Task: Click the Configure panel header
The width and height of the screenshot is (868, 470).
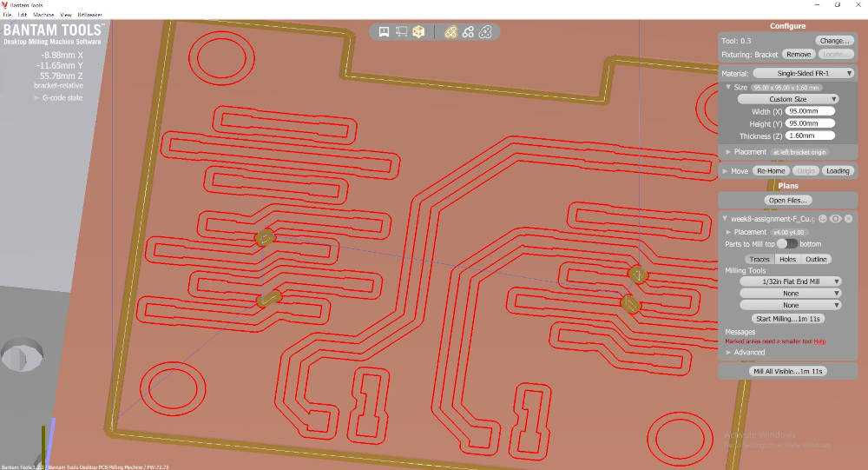Action: [x=787, y=26]
